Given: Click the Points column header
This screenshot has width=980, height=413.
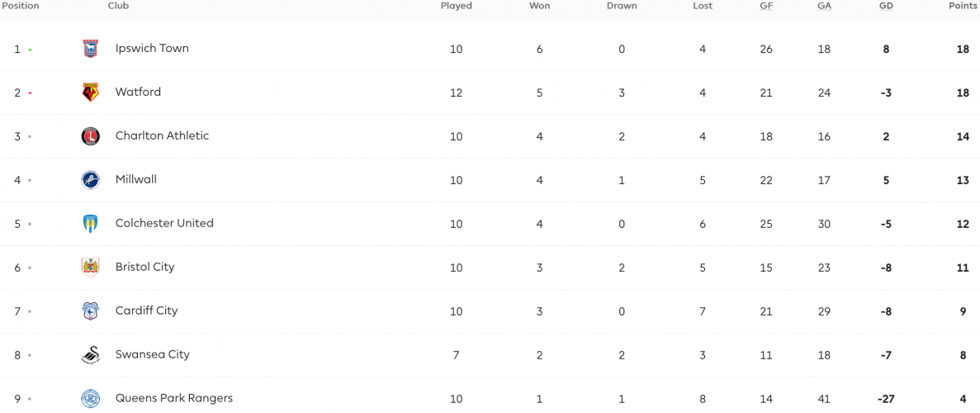Looking at the screenshot, I should [x=963, y=6].
